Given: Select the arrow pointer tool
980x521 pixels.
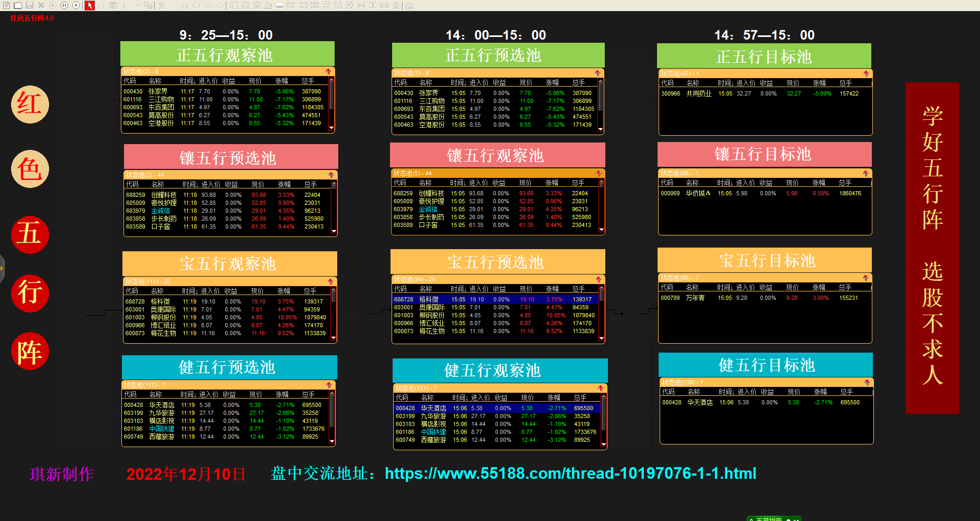Looking at the screenshot, I should point(90,5).
